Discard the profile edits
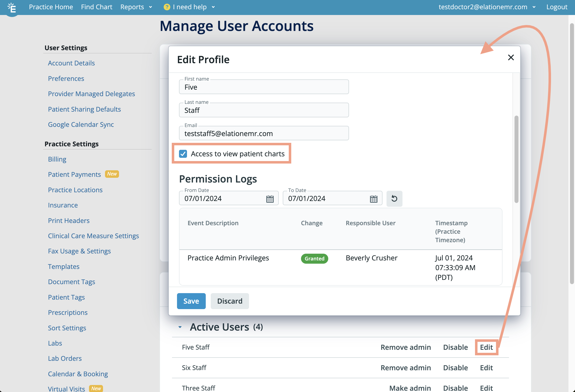 click(x=229, y=301)
